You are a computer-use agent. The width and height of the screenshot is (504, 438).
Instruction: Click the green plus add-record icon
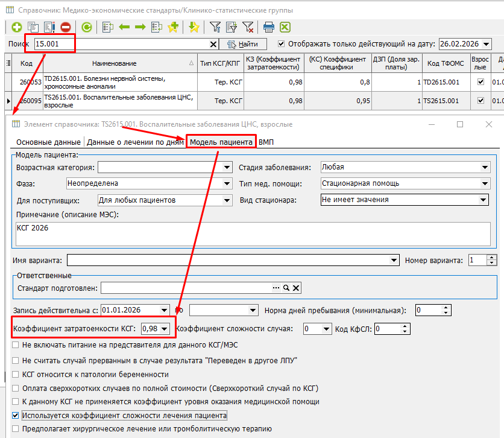(17, 27)
